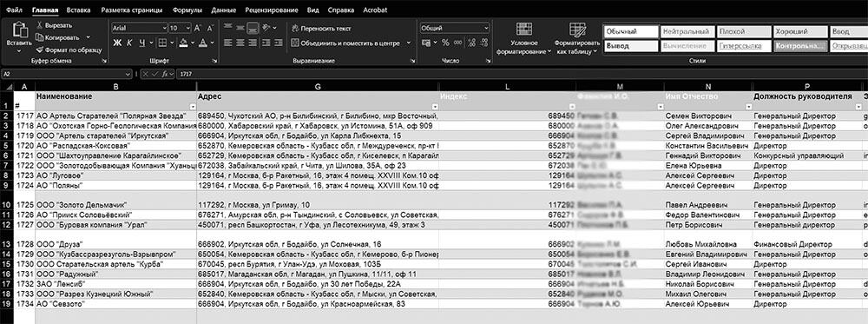Center cell text horizontally
Screen dimensions: 868x324
point(240,43)
